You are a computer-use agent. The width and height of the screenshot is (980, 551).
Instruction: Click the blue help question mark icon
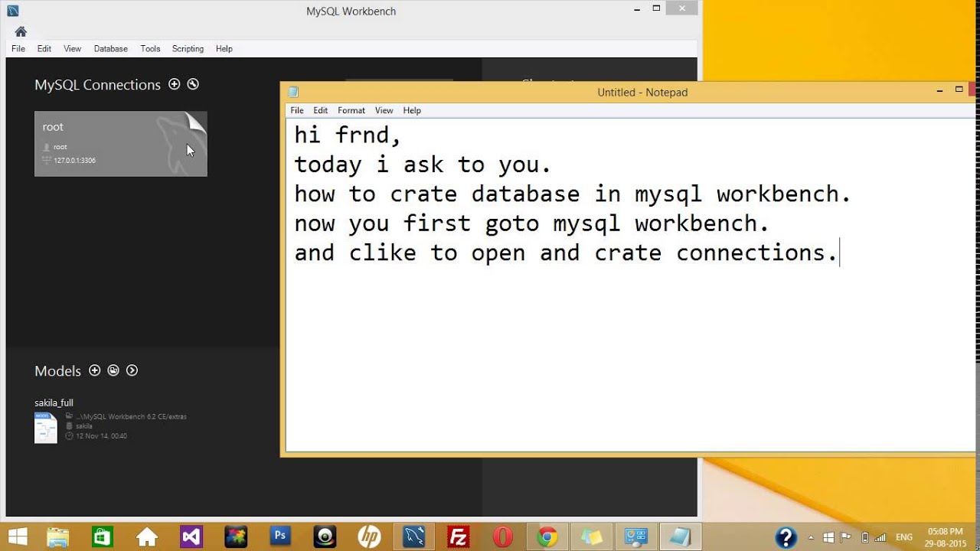[787, 536]
